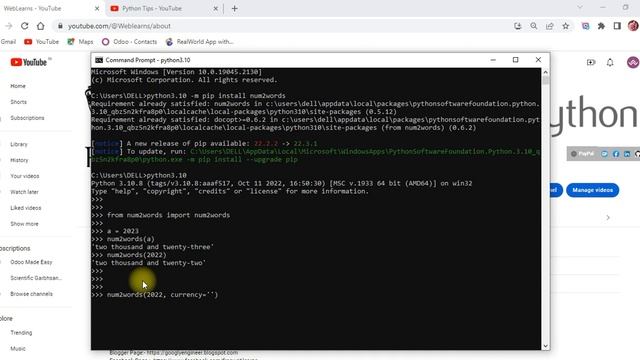Maximize the Command Prompt window
640x360 pixels.
516,60
